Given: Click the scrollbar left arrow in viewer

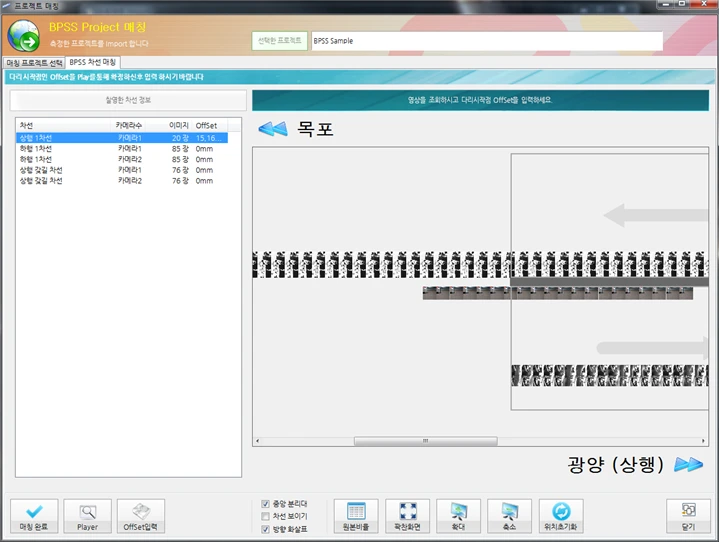Looking at the screenshot, I should click(258, 441).
